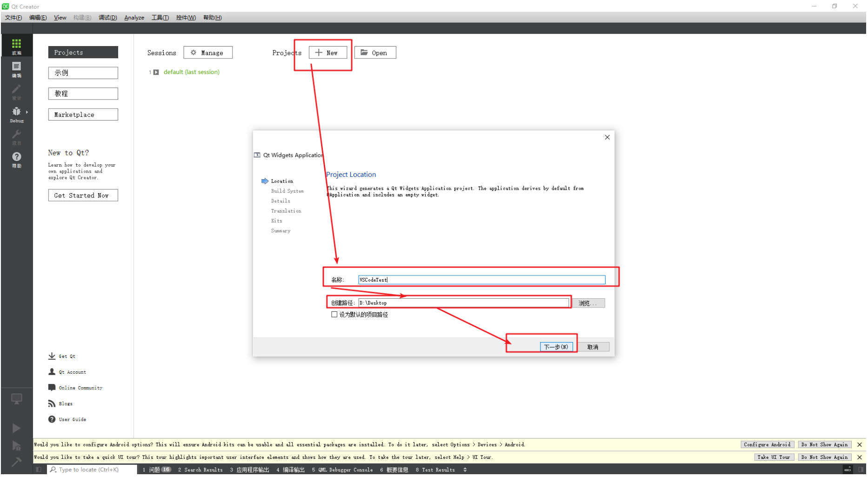Click the Blogs RSS feed icon
The width and height of the screenshot is (868, 477).
pos(52,403)
